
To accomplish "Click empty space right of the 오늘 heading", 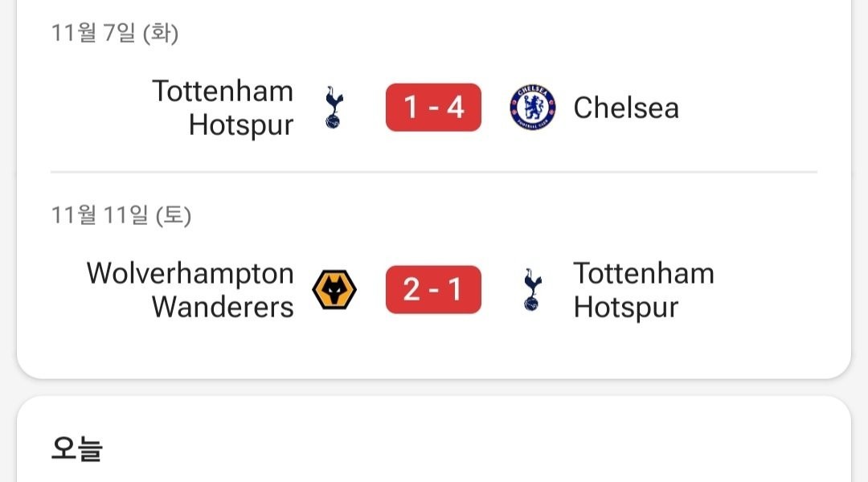I will (482, 447).
